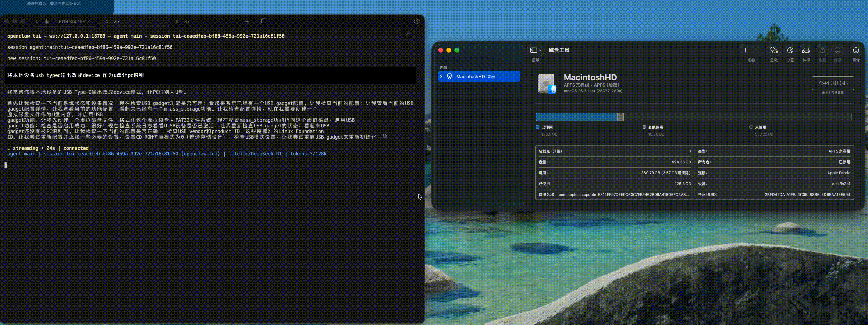Open the terminal settings gear icon
Viewport: 868px width, 325px height.
tap(417, 21)
